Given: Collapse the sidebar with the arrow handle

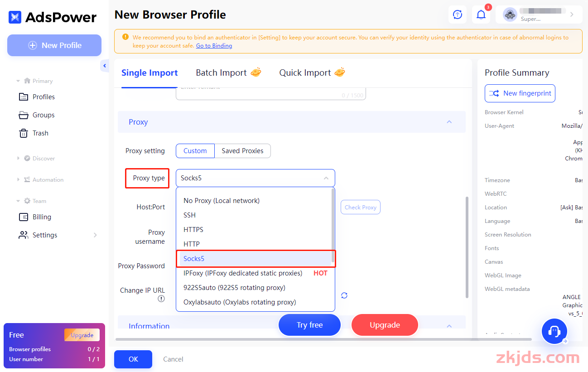Looking at the screenshot, I should (x=105, y=66).
